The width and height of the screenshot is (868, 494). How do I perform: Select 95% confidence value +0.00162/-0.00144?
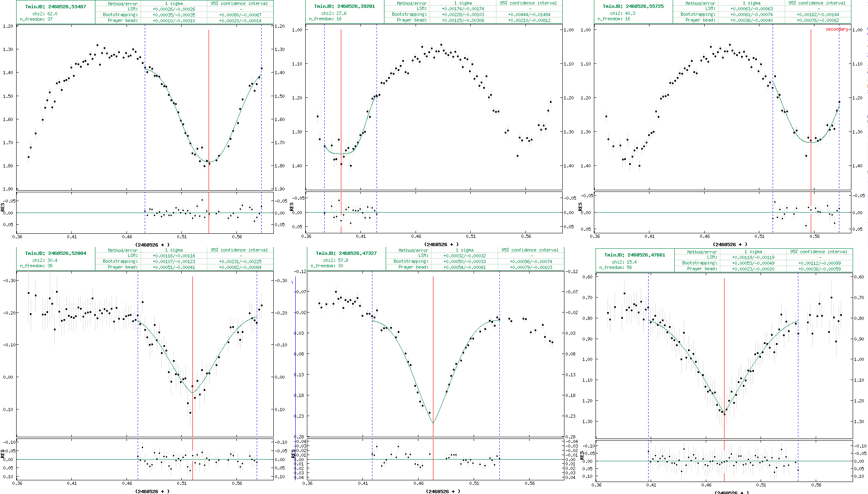(x=818, y=15)
